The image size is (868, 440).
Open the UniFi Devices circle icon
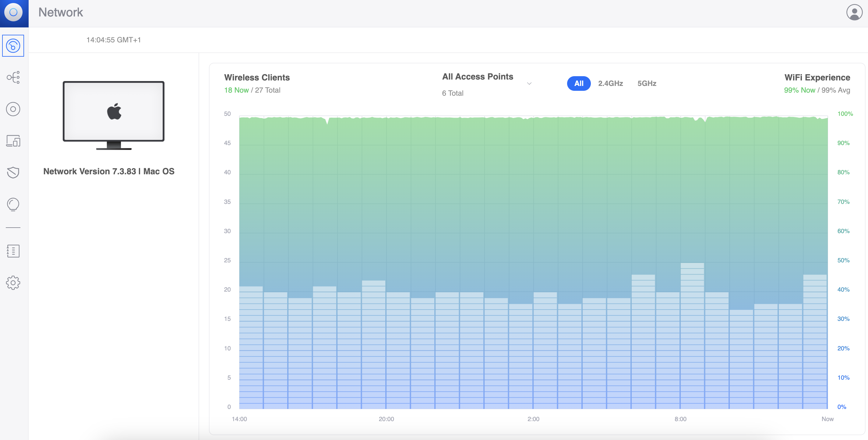(13, 109)
